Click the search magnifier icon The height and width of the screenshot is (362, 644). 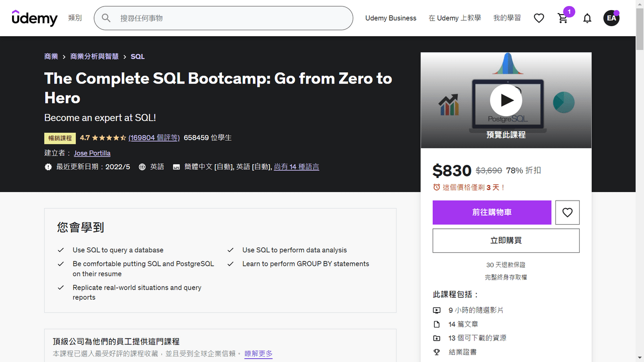coord(106,18)
